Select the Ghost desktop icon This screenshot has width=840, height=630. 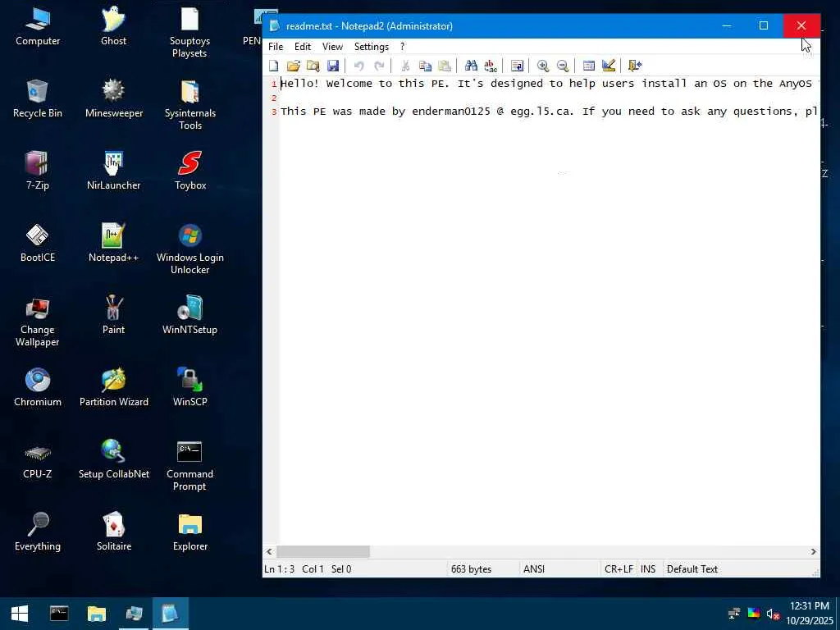tap(113, 27)
